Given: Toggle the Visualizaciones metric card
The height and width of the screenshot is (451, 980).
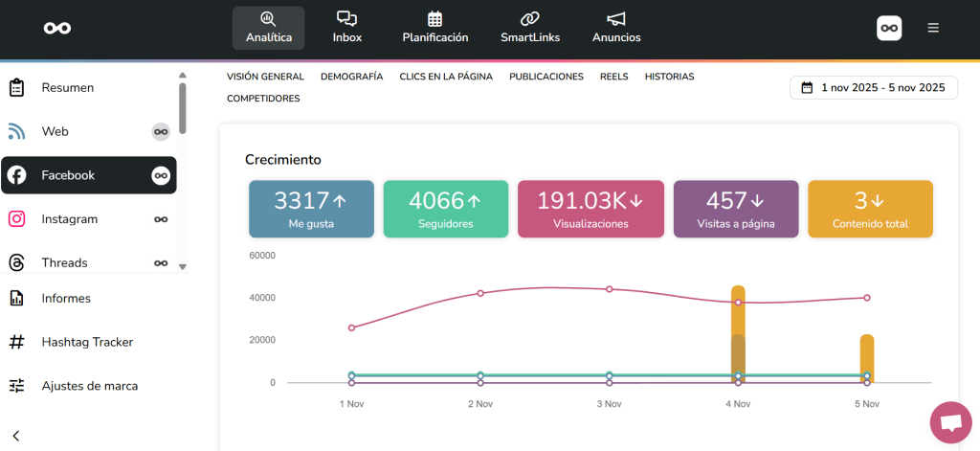Looking at the screenshot, I should tap(590, 209).
